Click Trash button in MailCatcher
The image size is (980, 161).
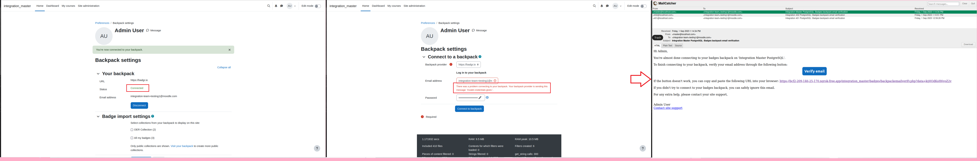[658, 38]
